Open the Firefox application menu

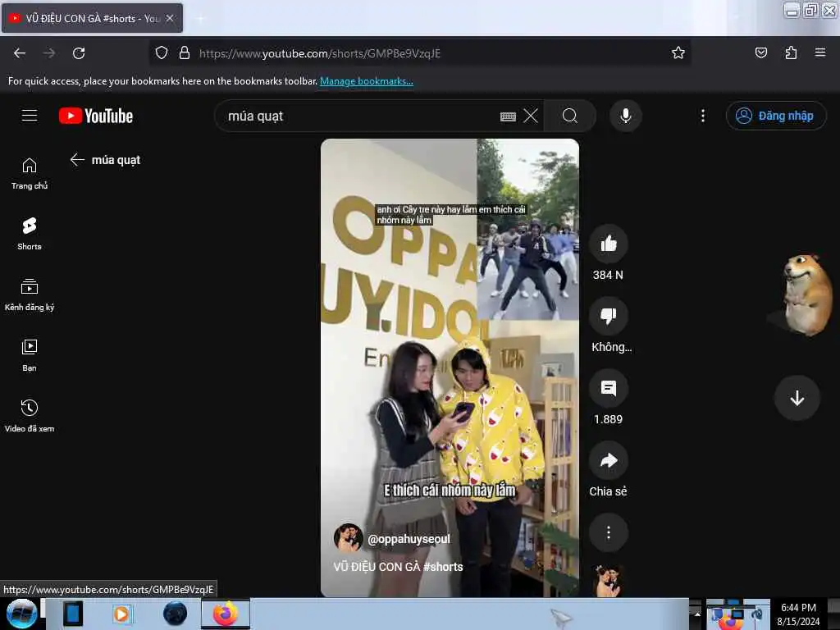click(819, 52)
